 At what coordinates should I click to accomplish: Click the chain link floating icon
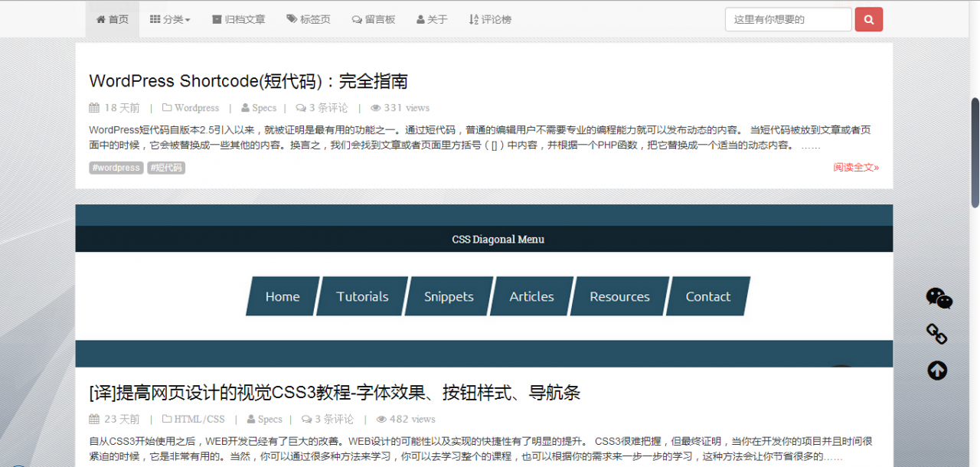(937, 334)
